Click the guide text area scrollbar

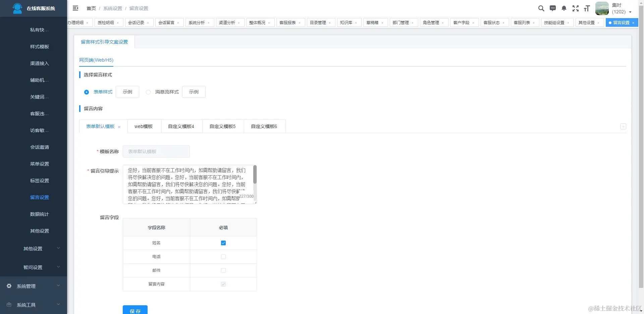(x=255, y=174)
